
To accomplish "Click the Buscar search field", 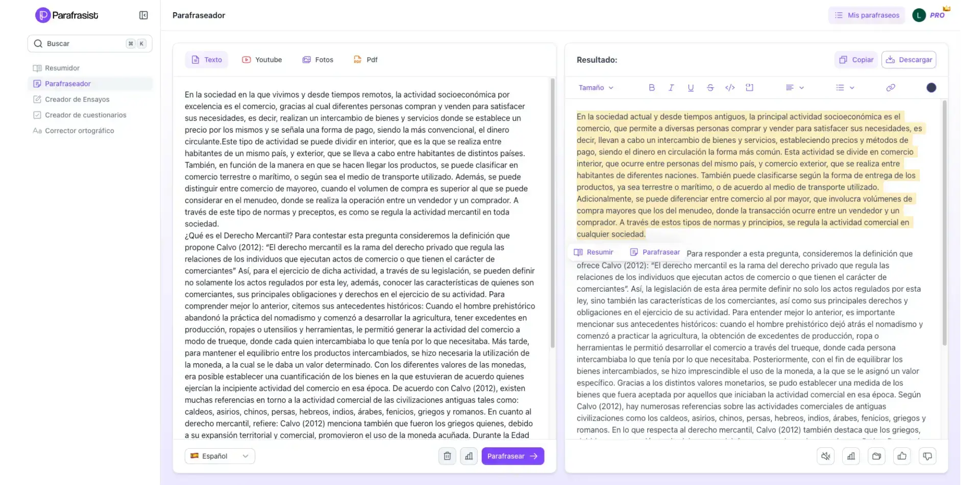I will click(90, 43).
